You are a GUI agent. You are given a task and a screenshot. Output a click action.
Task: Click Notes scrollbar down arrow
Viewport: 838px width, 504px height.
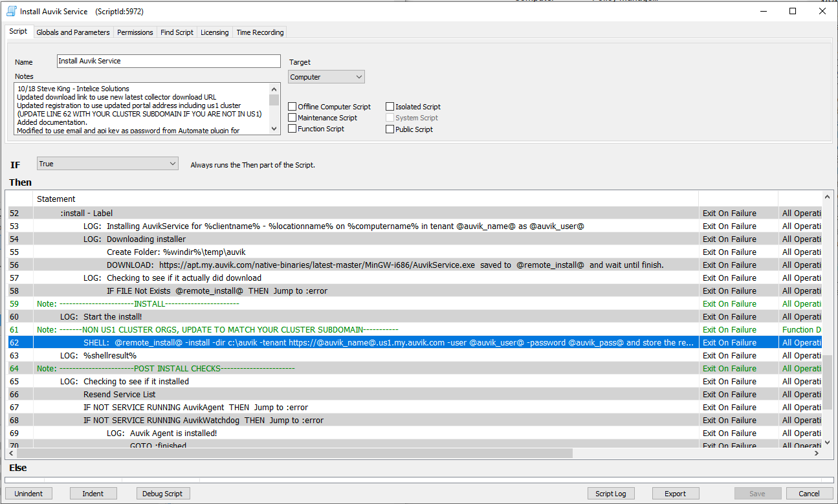tap(274, 129)
